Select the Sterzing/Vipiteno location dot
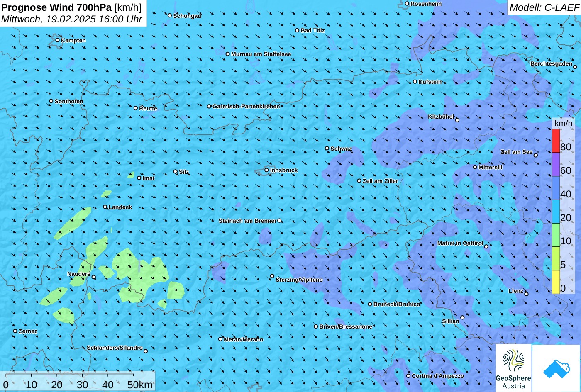 272,276
